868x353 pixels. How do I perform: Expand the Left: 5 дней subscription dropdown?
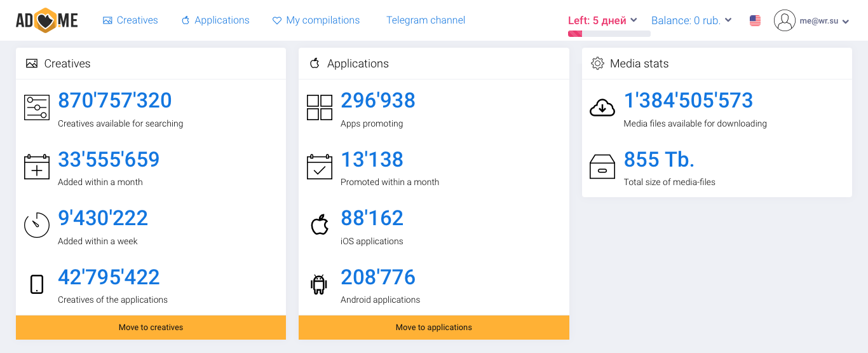[602, 20]
